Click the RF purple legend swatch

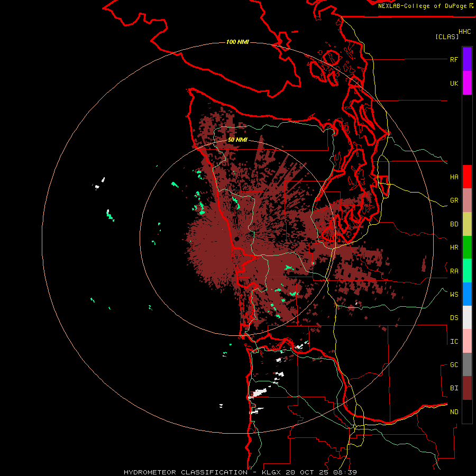coord(467,59)
